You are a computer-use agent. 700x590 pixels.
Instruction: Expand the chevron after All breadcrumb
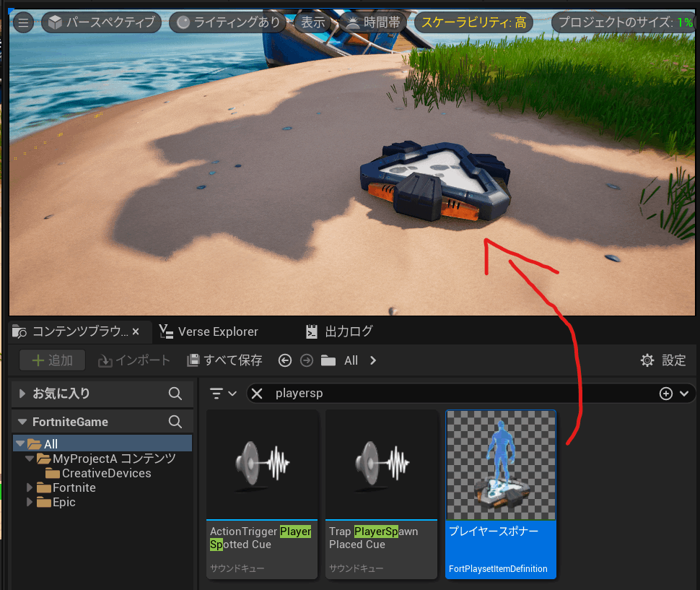373,360
